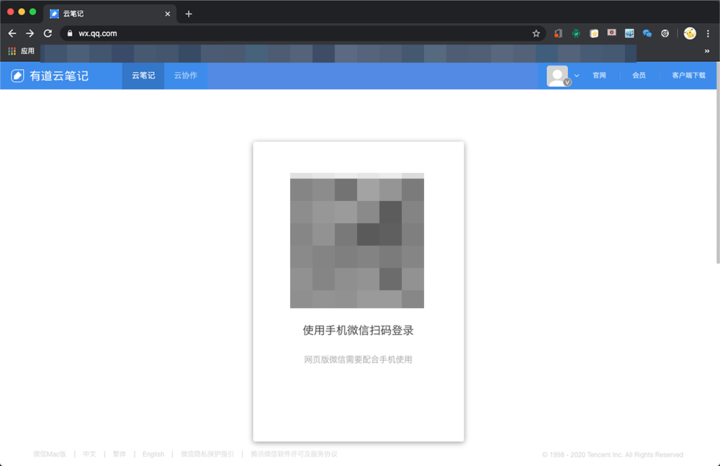
Task: Open the Office extension icon
Action: tap(558, 34)
